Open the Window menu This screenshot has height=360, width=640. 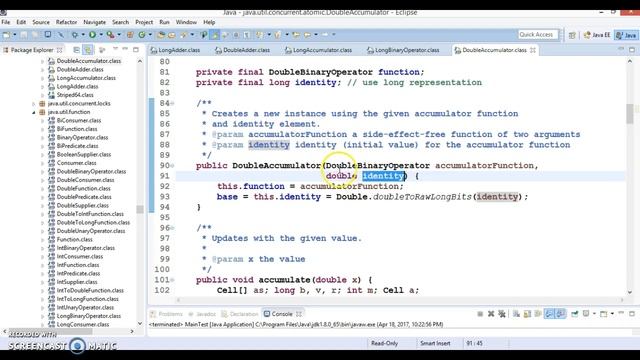coord(186,22)
